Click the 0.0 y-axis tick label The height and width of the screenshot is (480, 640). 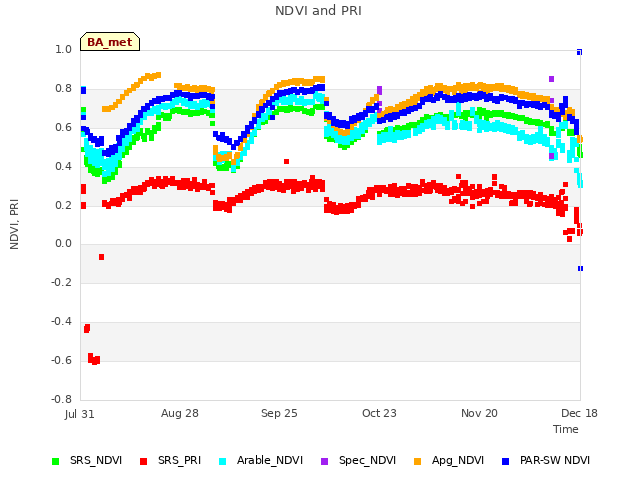63,244
